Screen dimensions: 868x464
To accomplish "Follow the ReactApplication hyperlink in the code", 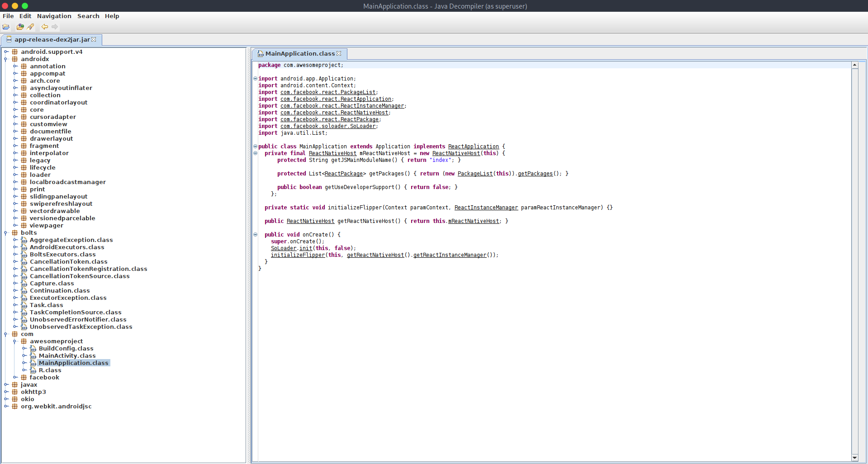I will pos(473,146).
